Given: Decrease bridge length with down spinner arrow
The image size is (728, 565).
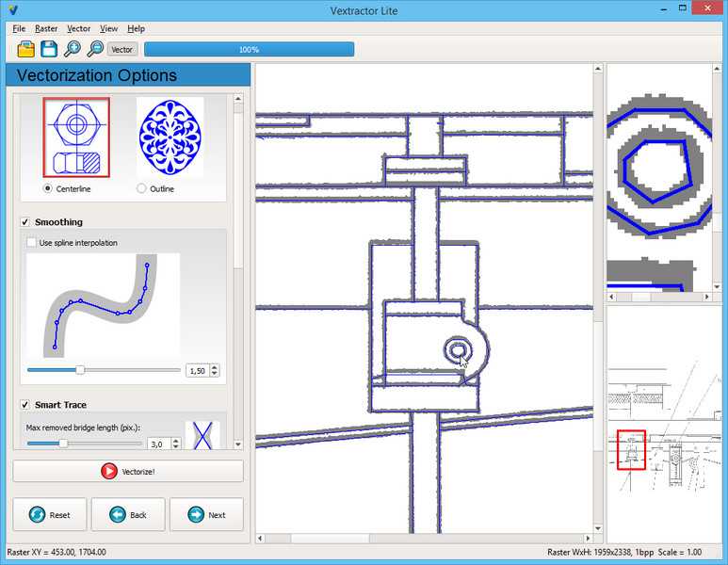Looking at the screenshot, I should point(174,447).
